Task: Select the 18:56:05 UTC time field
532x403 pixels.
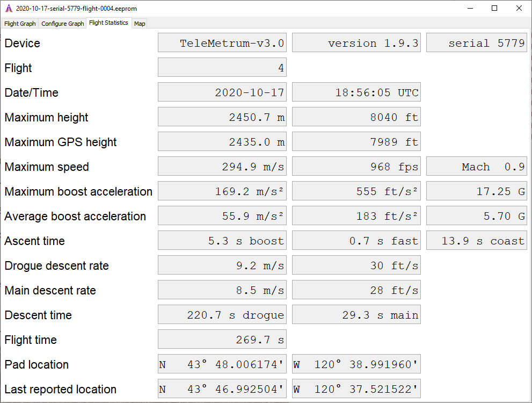Action: [x=356, y=93]
